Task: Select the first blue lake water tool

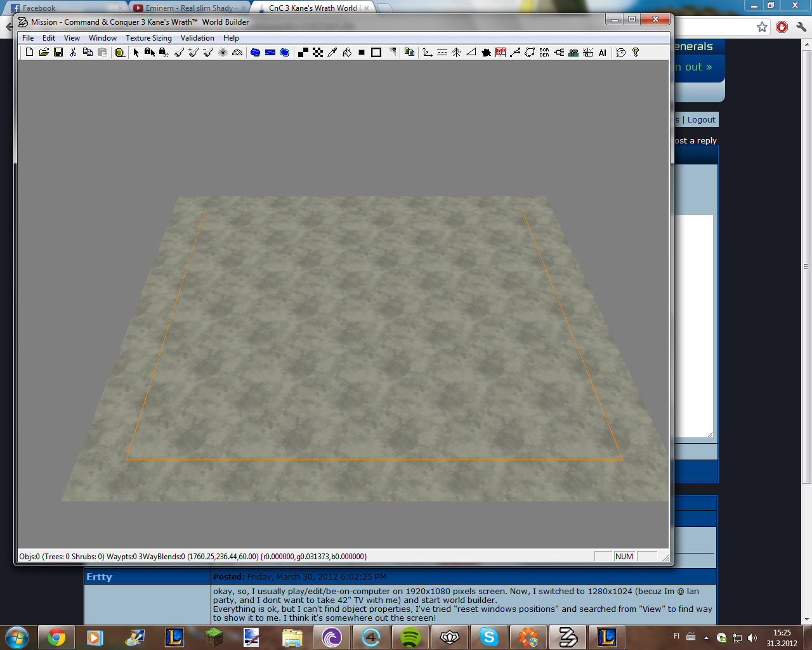Action: (255, 53)
